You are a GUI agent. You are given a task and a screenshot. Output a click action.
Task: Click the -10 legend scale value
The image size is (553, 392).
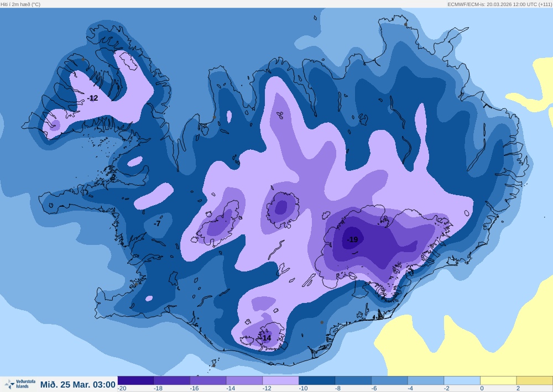point(303,389)
